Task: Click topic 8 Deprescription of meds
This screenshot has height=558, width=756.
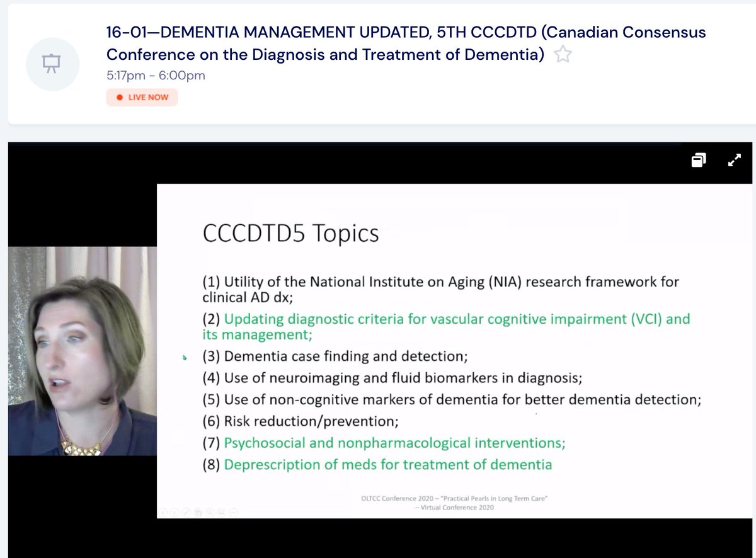Action: tap(377, 465)
